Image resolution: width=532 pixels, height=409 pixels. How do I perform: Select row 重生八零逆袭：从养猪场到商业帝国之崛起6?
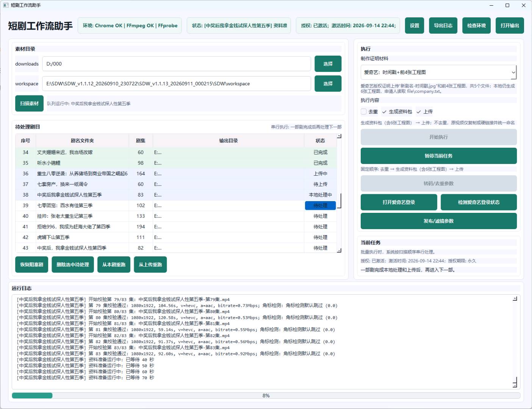pyautogui.click(x=176, y=173)
